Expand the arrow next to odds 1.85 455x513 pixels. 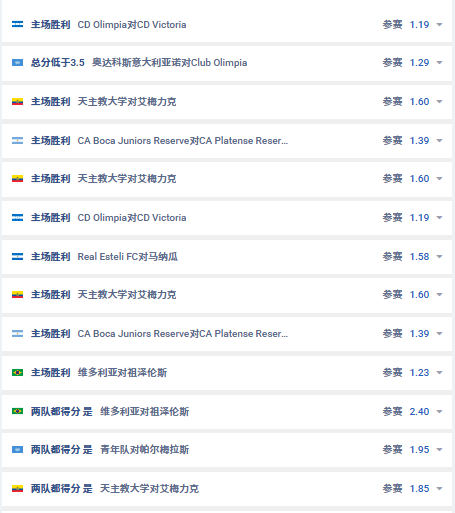coord(439,489)
